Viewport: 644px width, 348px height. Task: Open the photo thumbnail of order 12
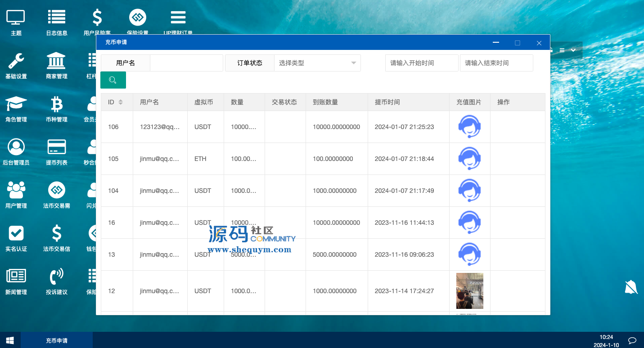pos(469,291)
